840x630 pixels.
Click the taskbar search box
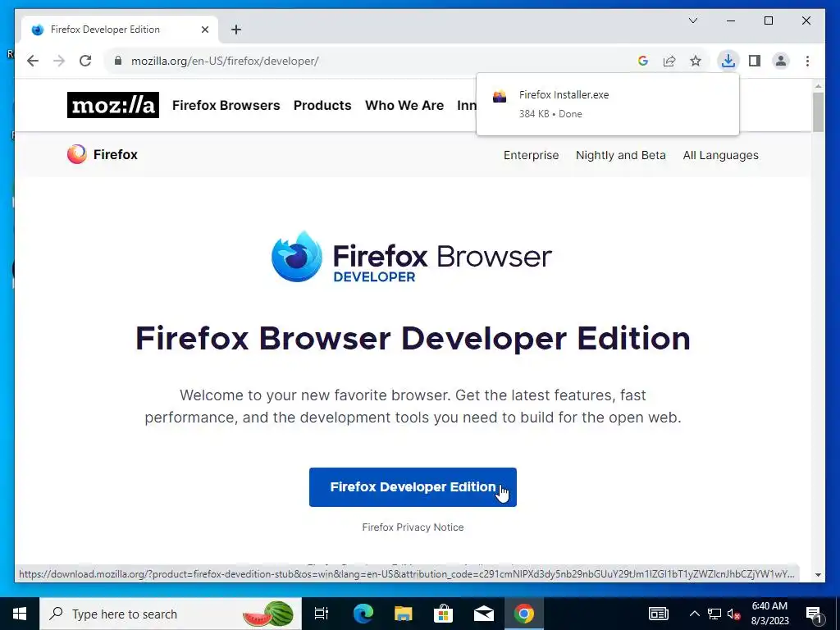[171, 614]
